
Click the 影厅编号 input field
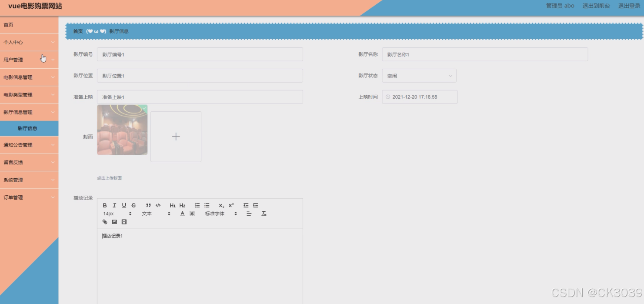pyautogui.click(x=200, y=54)
